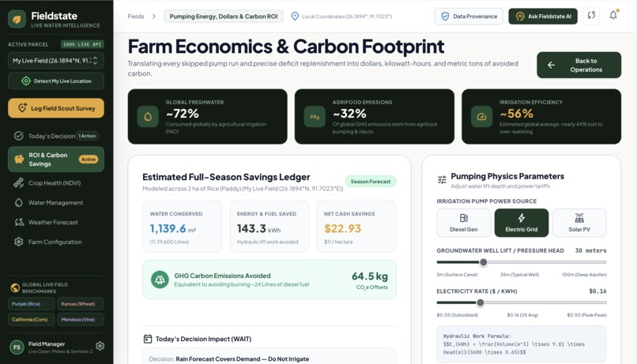This screenshot has height=364, width=637.
Task: Click the Groundwater Well Lift slider handle
Action: point(484,262)
